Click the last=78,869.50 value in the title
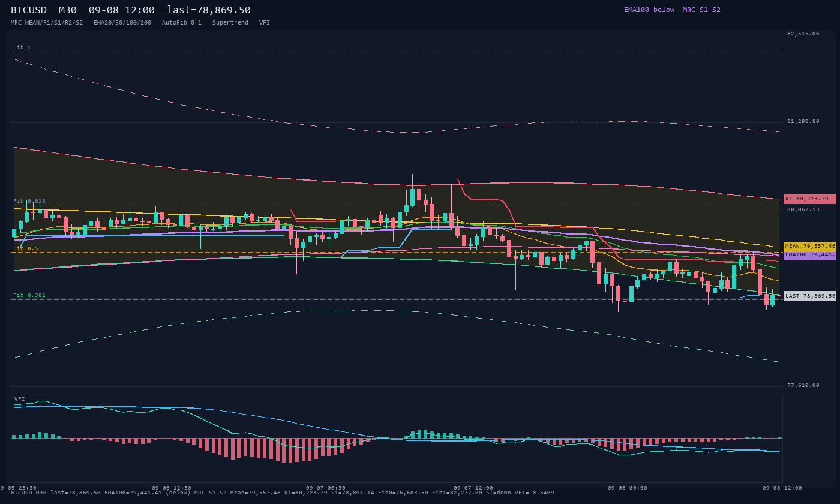Image resolution: width=840 pixels, height=504 pixels. click(x=209, y=10)
